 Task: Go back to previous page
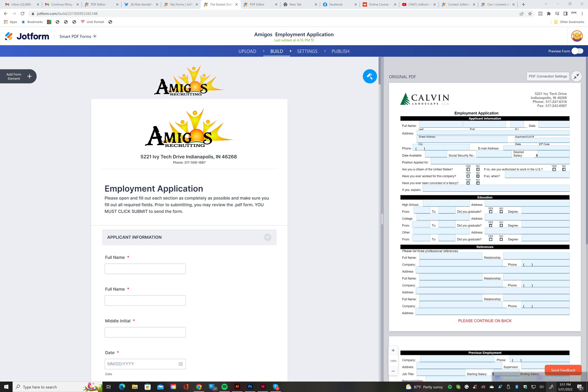click(x=6, y=13)
